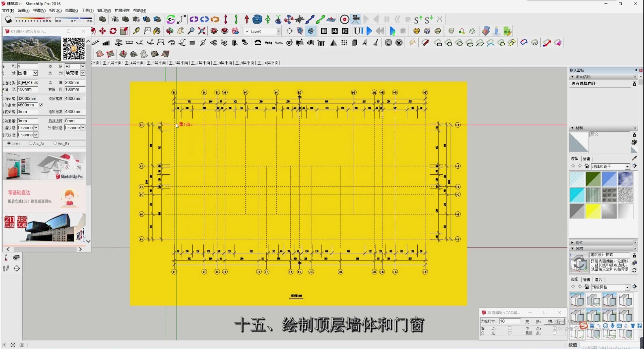This screenshot has height=349, width=644.
Task: Toggle the checkbox beside 4800mm wall height
Action: 41,105
